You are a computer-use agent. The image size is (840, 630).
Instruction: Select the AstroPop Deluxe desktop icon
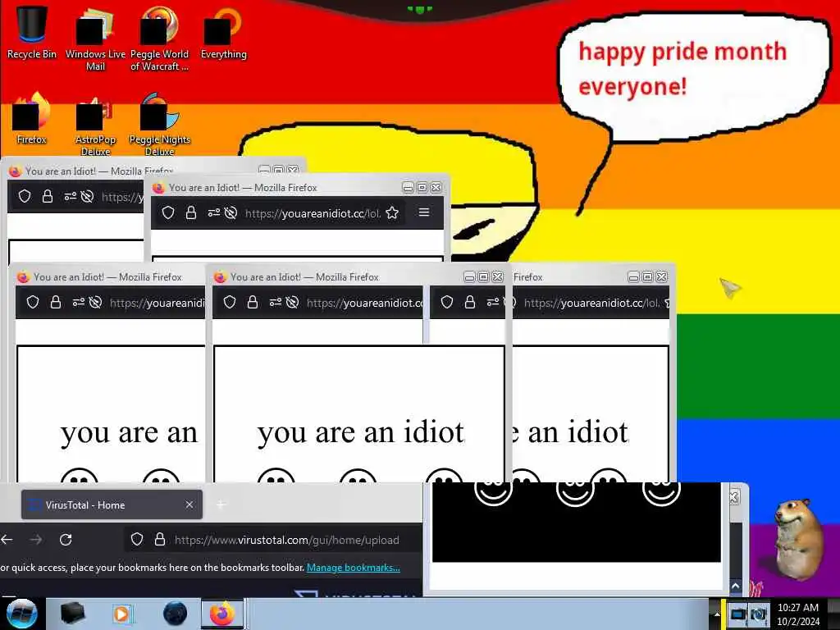[x=95, y=126]
